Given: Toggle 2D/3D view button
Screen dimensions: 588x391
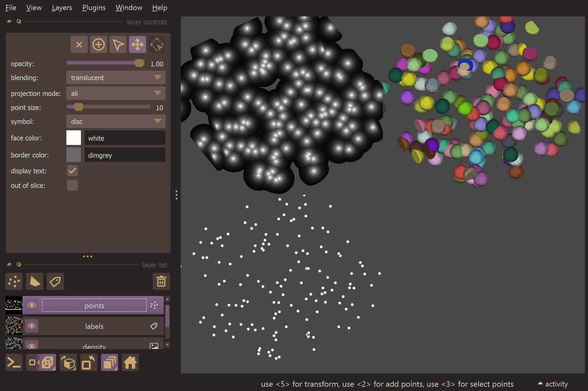Looking at the screenshot, I should click(x=41, y=362).
